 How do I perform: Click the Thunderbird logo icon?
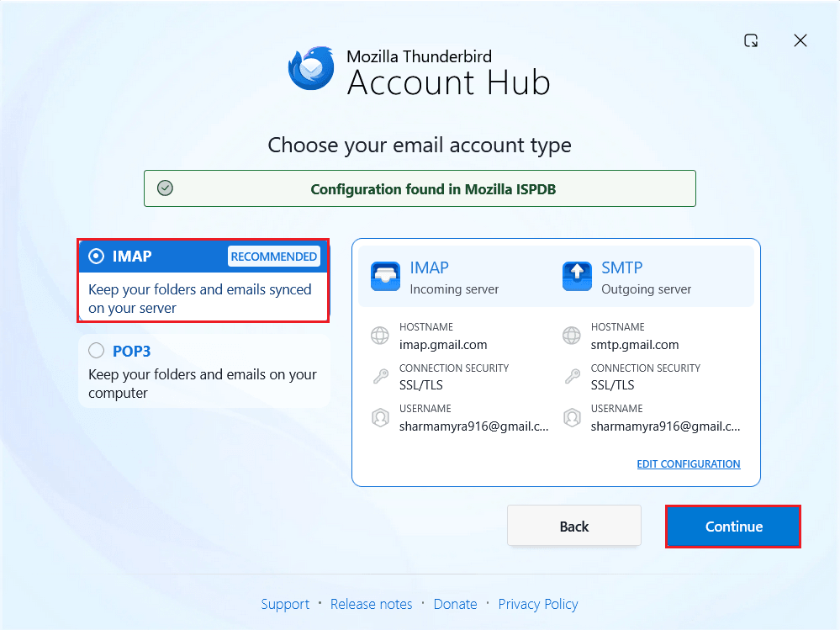coord(311,68)
